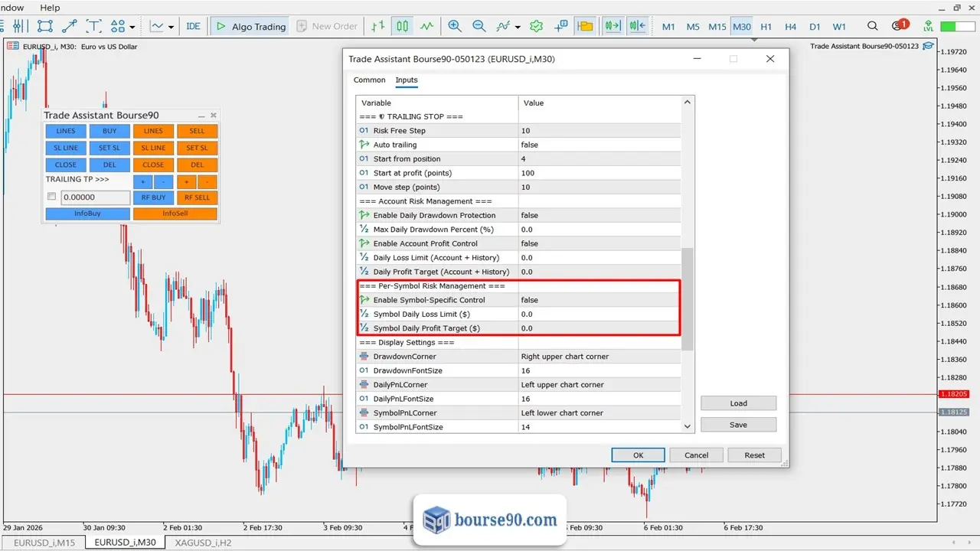Click the Reset button
The height and width of the screenshot is (551, 980).
(x=755, y=455)
